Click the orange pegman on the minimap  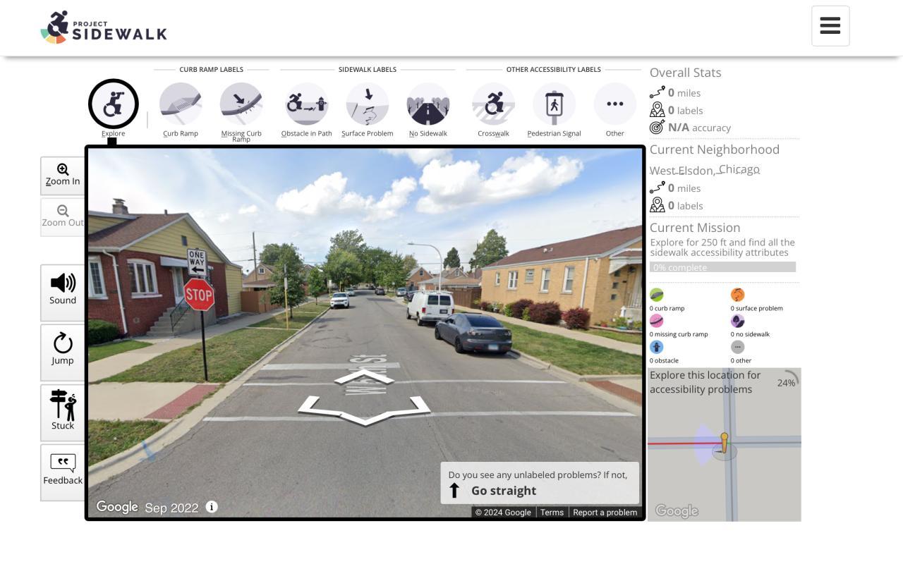point(724,443)
